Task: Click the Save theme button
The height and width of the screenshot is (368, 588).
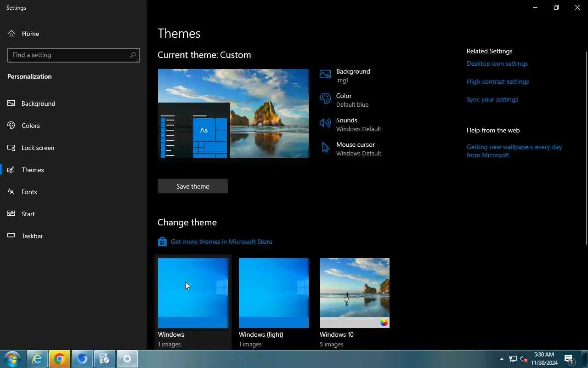Action: (193, 186)
